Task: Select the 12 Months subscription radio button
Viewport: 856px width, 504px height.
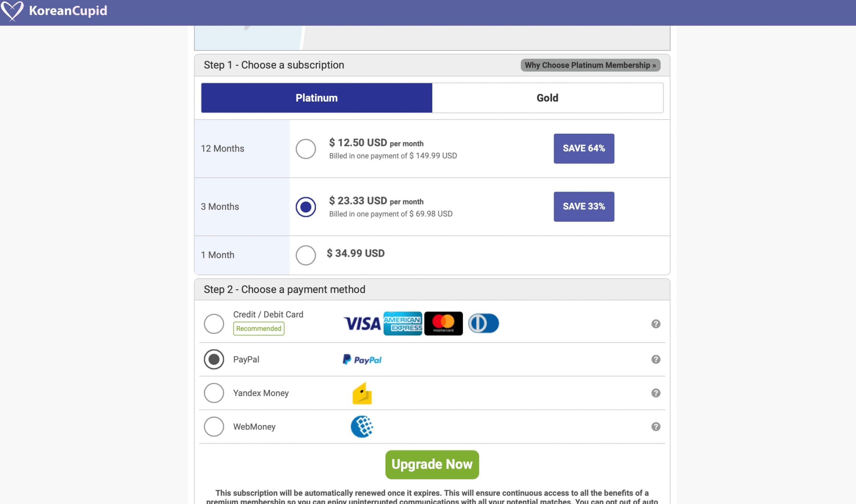Action: 306,149
